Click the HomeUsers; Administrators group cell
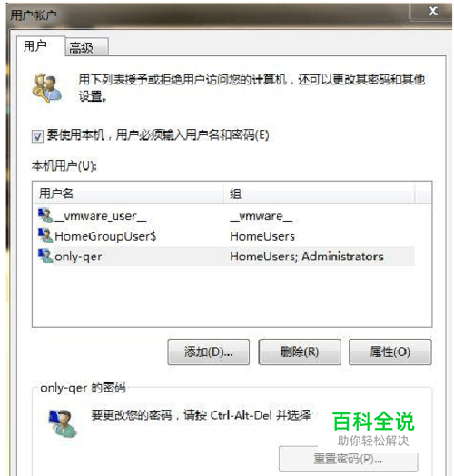 pos(307,256)
